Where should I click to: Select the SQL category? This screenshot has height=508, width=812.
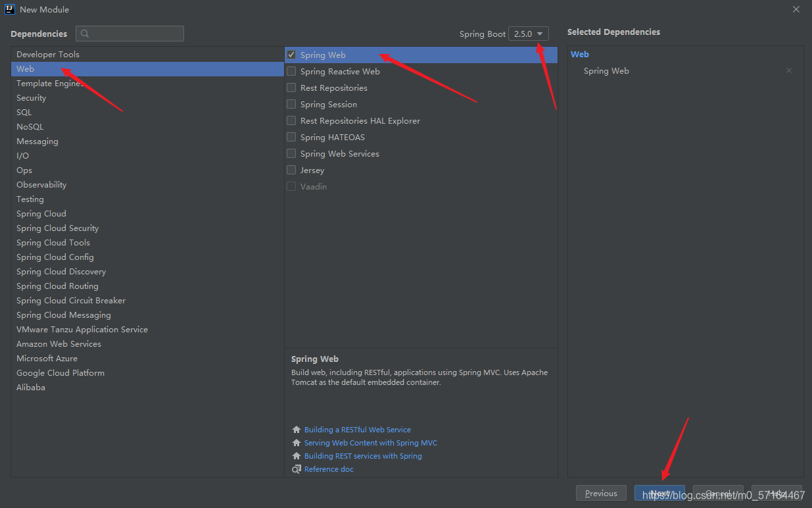(147, 112)
